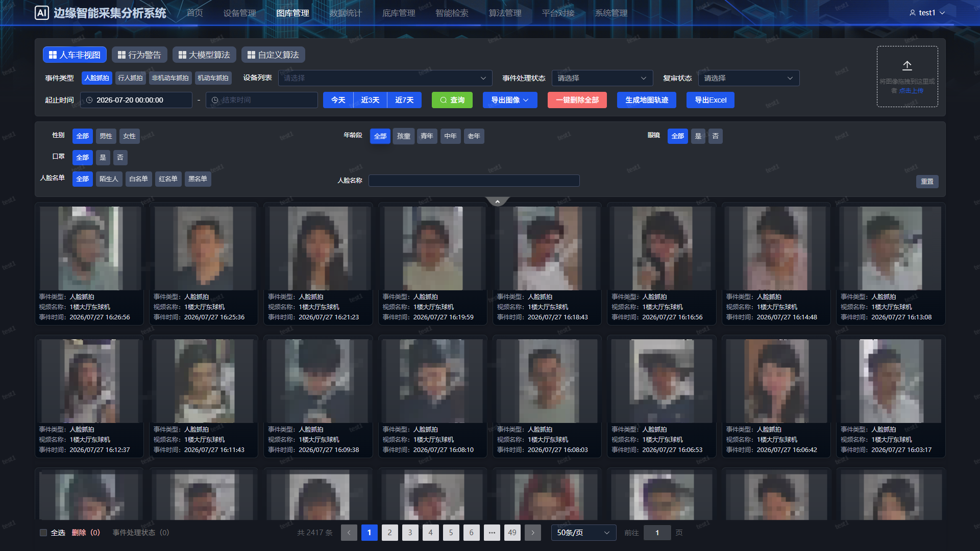The height and width of the screenshot is (551, 980).
Task: Filter gender by 女性
Action: 130,136
